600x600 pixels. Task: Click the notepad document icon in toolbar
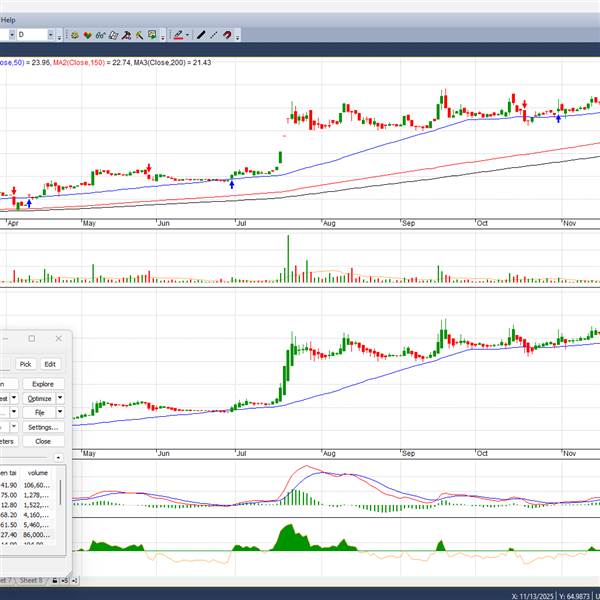[x=112, y=35]
